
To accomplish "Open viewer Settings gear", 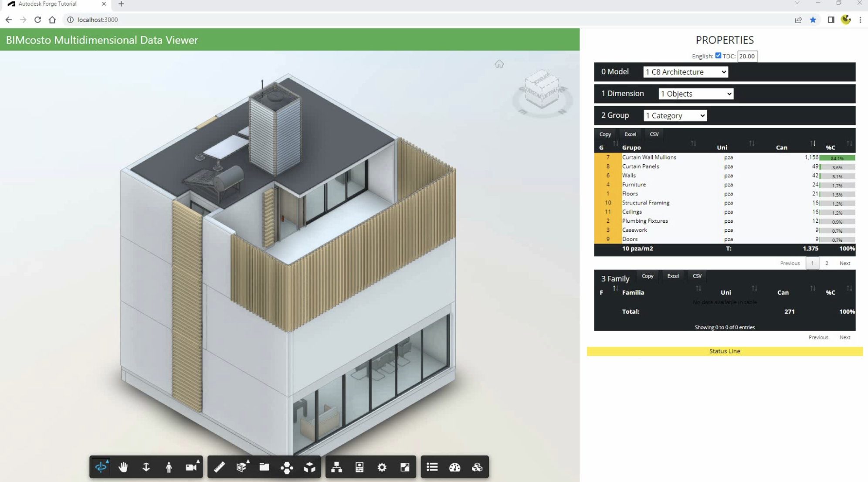I will (x=382, y=467).
